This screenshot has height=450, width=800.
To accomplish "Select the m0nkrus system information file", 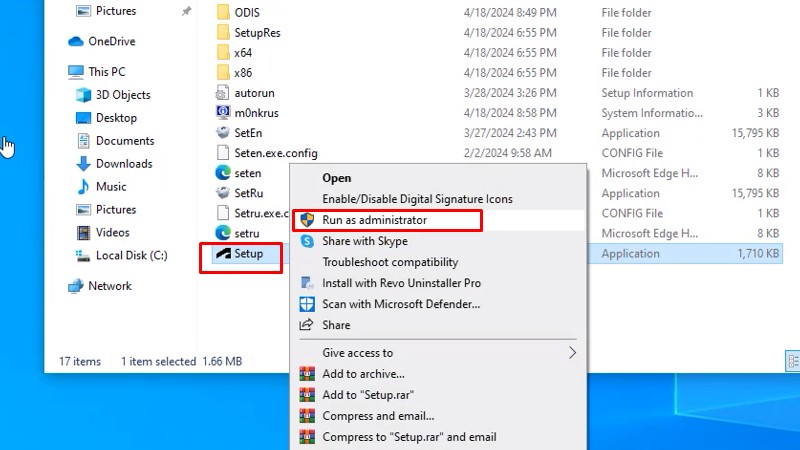I will click(255, 113).
